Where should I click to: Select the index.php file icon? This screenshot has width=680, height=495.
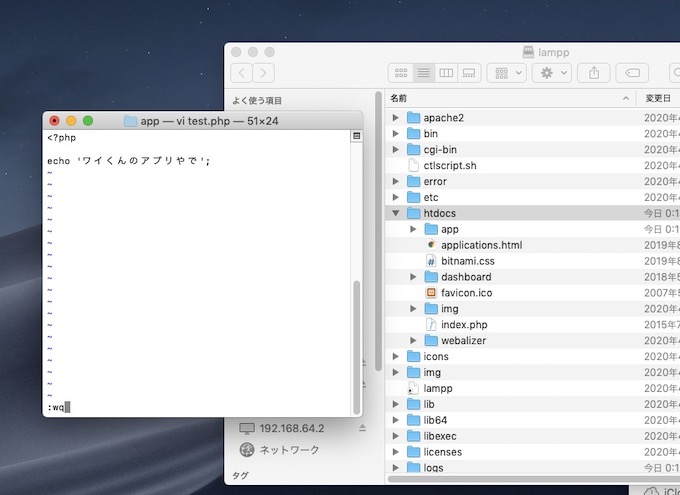(x=431, y=325)
